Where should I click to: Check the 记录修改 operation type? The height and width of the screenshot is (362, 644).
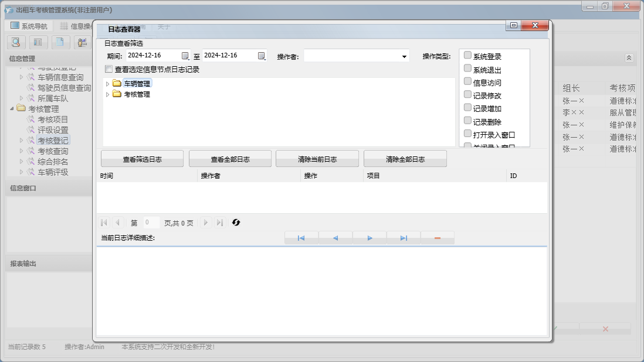click(467, 94)
